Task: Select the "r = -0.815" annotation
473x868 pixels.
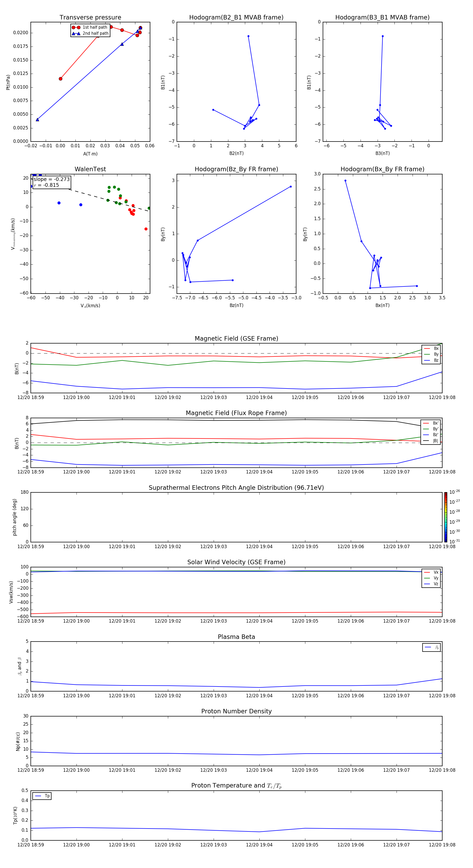Action: (x=46, y=185)
